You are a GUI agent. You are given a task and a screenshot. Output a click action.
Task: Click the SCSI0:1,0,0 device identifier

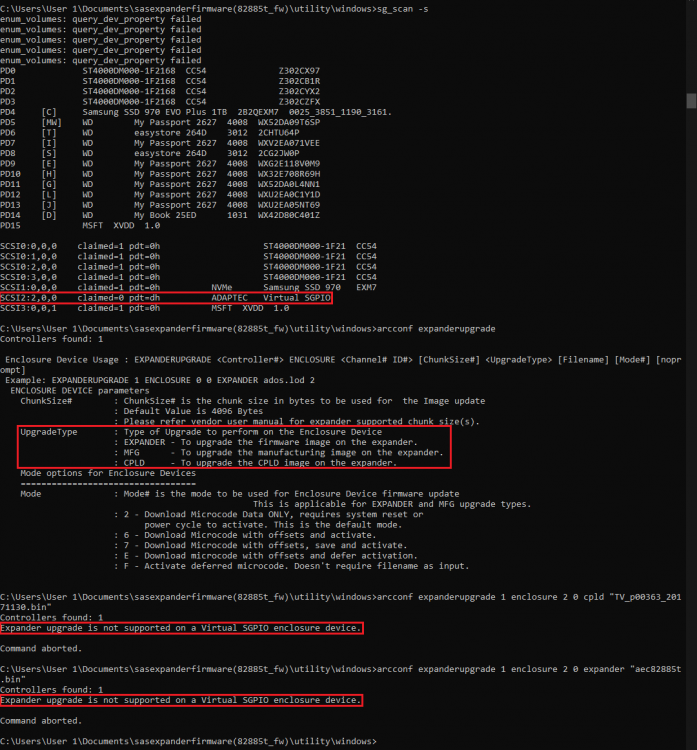28,256
